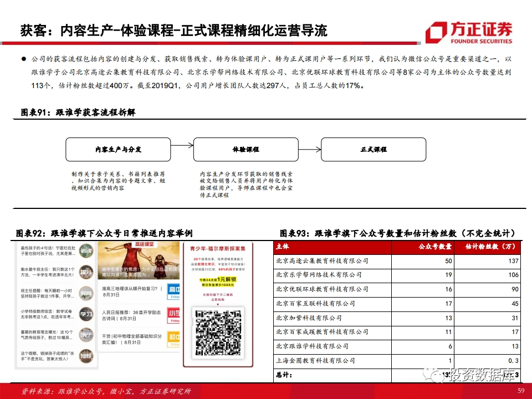Click the round 提分 icon
Image resolution: width=532 pixels, height=399 pixels.
click(x=86, y=272)
